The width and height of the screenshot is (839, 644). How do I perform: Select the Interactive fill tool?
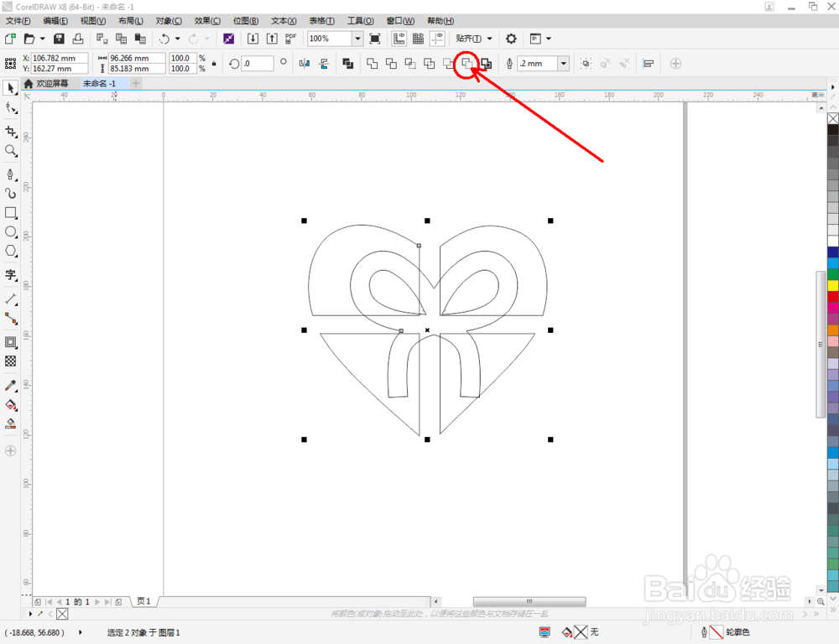pos(10,405)
